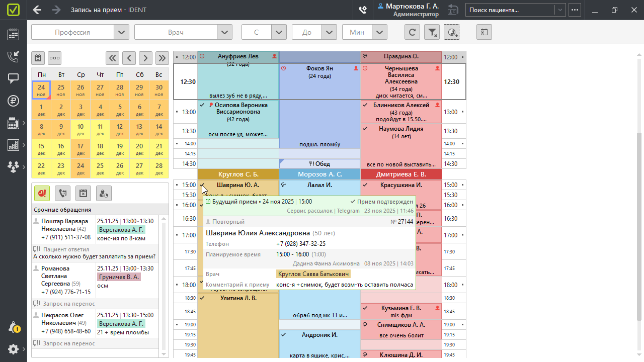This screenshot has width=644, height=362.
Task: Toggle the three-squares view button above calendar
Action: [54, 58]
